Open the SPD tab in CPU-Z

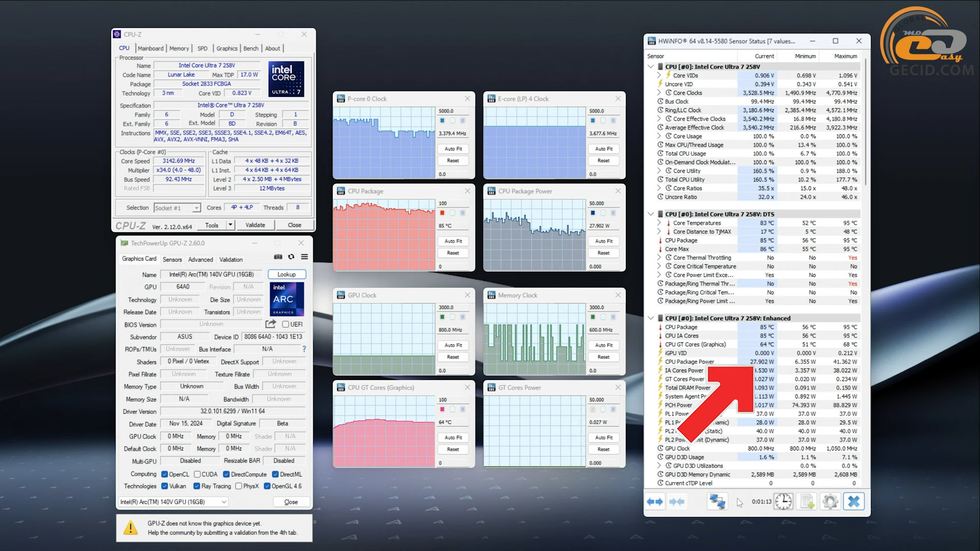pos(203,48)
